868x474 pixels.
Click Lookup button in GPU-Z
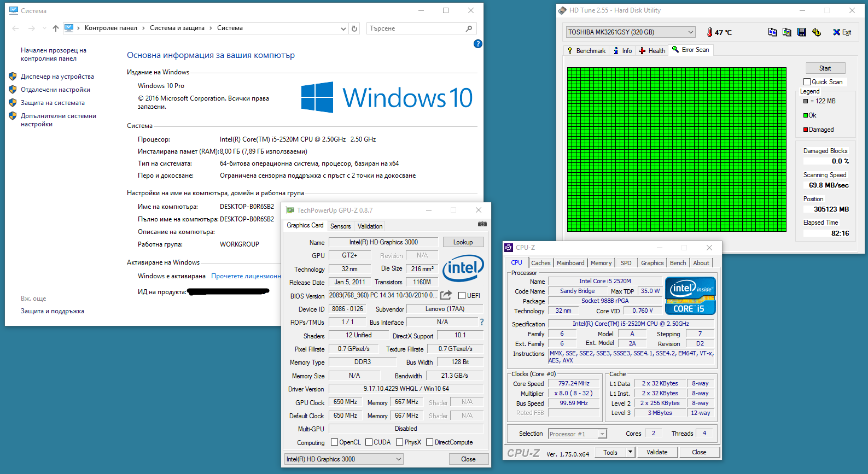463,242
